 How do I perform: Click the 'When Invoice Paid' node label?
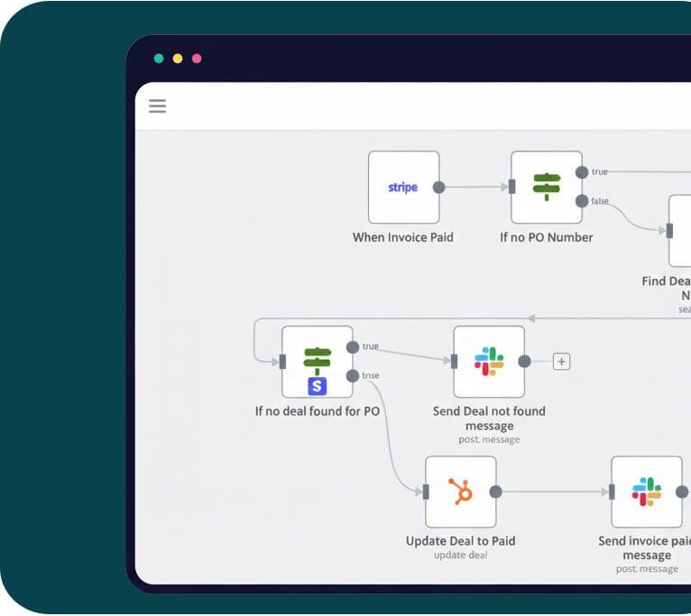[x=403, y=237]
